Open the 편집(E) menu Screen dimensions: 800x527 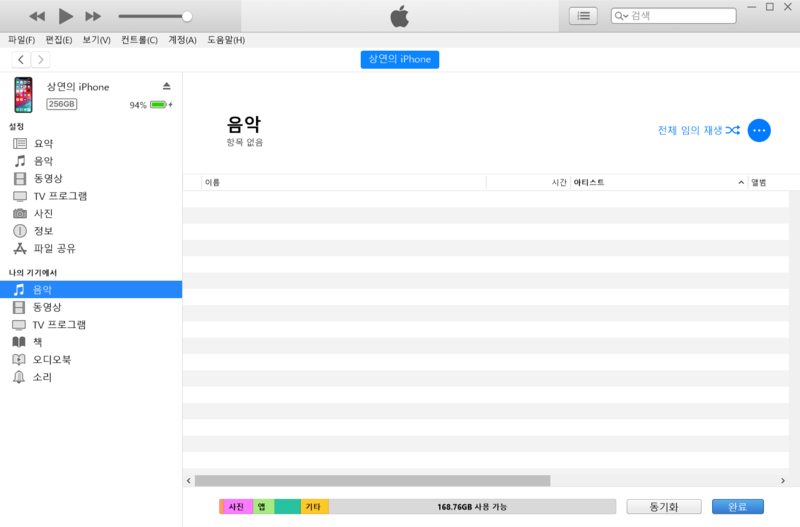[59, 40]
